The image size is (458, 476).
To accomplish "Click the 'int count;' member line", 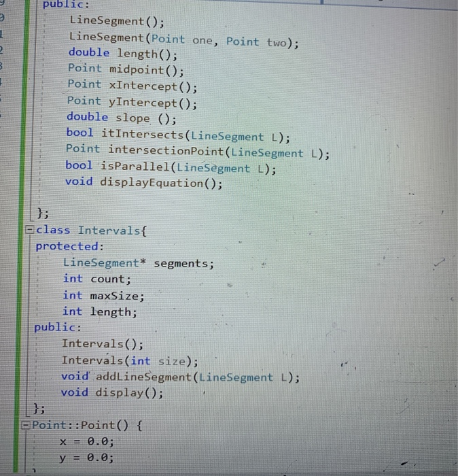I will 97,279.
